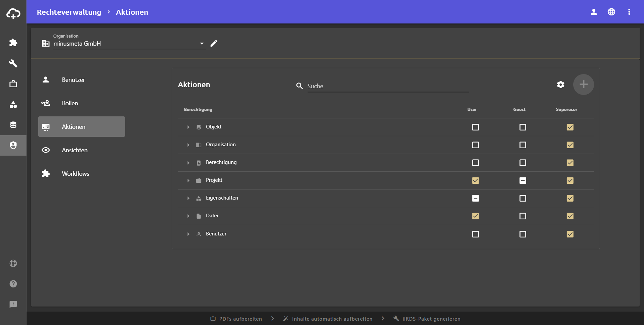Expand the Organisation permission row
Viewport: 644px width, 325px height.
coord(188,145)
